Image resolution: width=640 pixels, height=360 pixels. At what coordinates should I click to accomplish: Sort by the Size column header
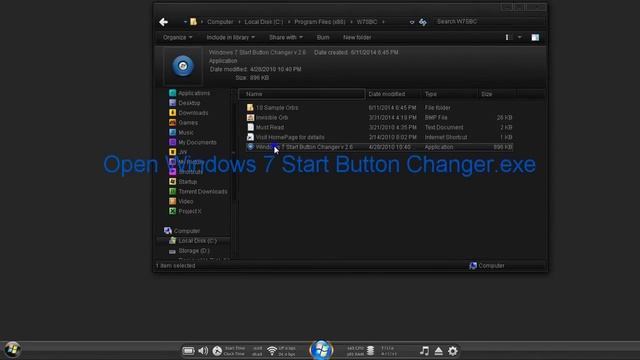click(x=496, y=94)
